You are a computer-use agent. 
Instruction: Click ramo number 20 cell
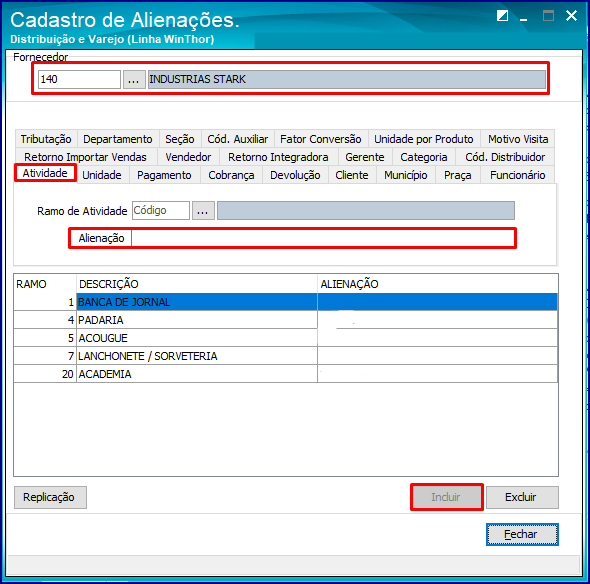point(45,374)
